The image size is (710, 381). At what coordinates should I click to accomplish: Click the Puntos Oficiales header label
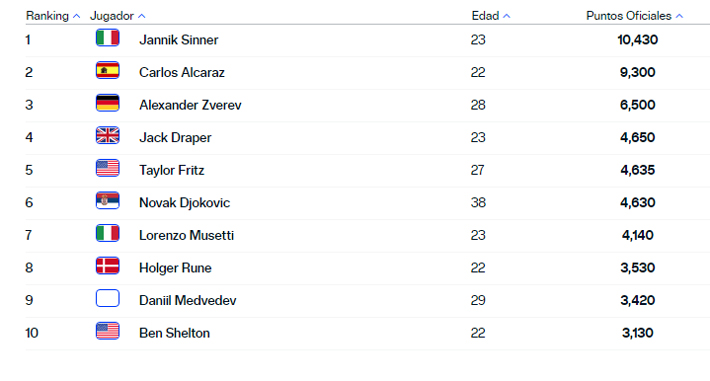628,16
